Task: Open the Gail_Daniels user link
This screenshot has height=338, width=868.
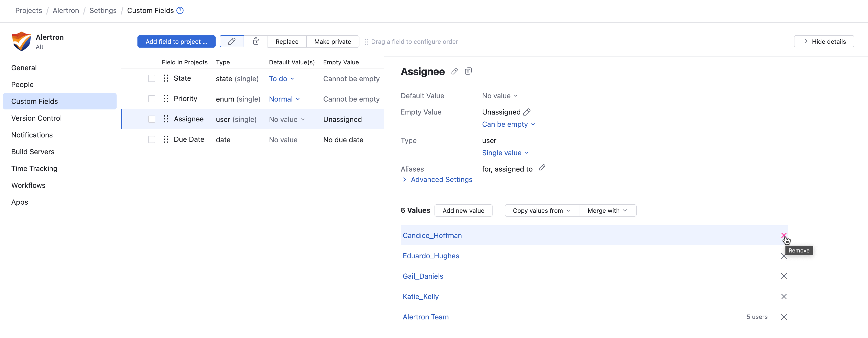Action: click(423, 276)
